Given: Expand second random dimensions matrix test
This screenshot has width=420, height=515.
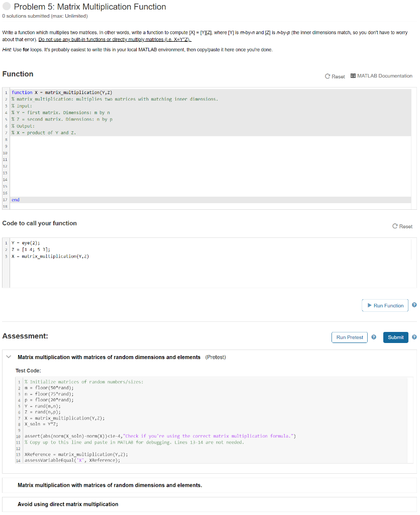Looking at the screenshot, I should coord(110,485).
